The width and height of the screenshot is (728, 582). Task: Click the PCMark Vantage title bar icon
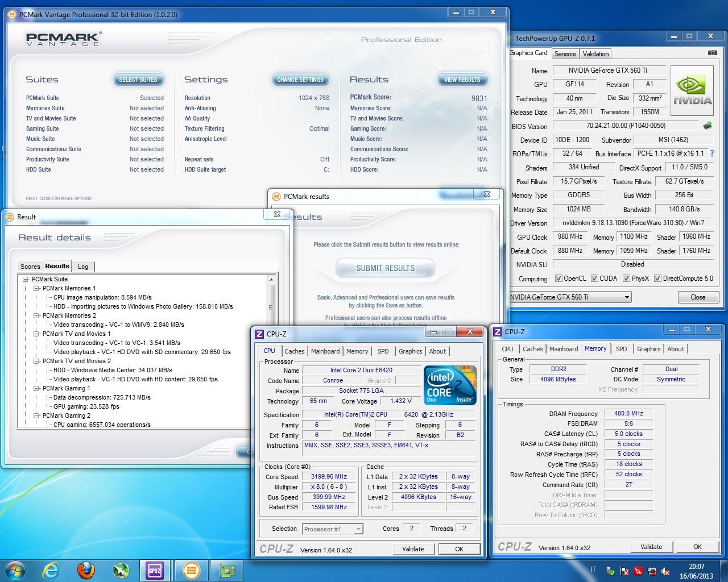(13, 15)
